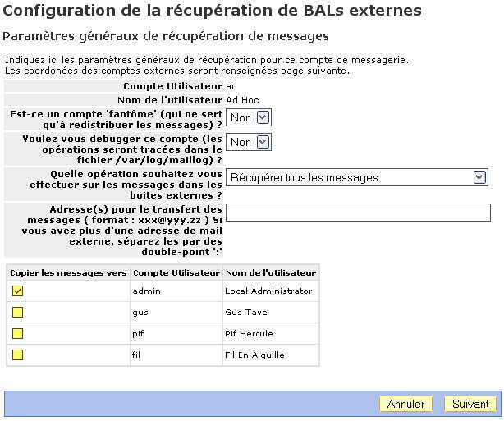The height and width of the screenshot is (421, 504).
Task: Select the 'Local Administrator' name cell
Action: tap(271, 291)
